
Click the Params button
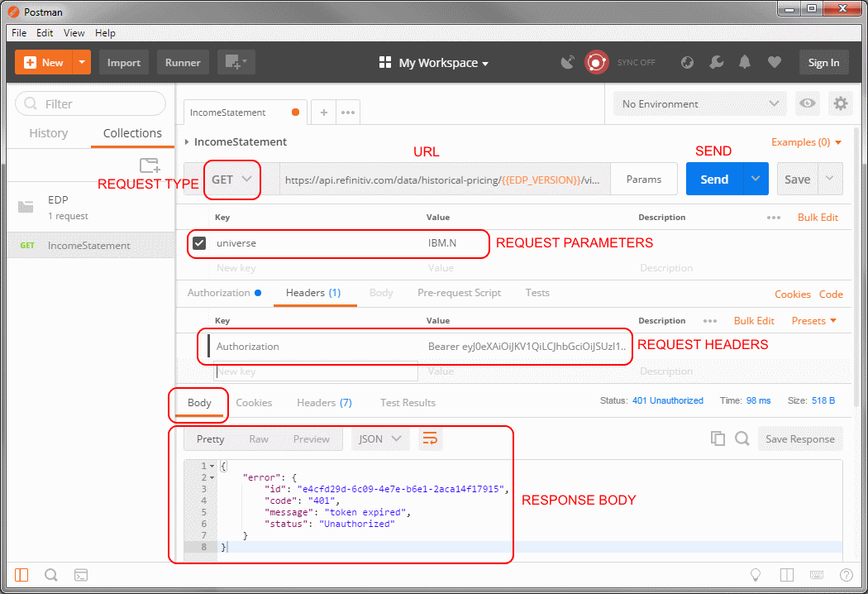tap(644, 179)
